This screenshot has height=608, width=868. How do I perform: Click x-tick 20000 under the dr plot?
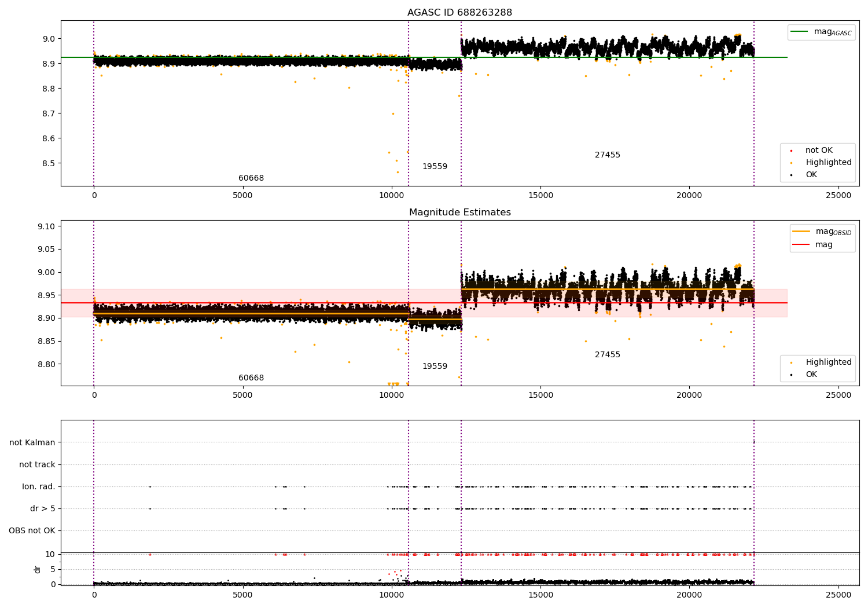[689, 595]
